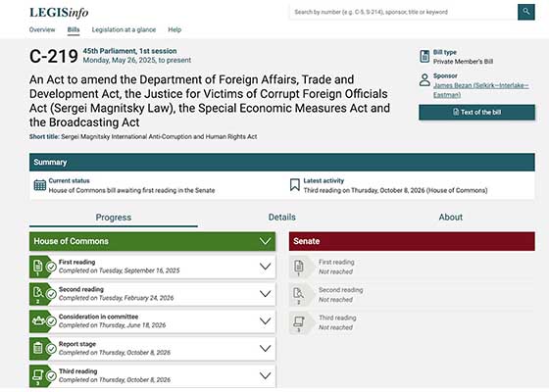Click the Report stage clipboard icon
This screenshot has width=549, height=392.
click(x=38, y=348)
